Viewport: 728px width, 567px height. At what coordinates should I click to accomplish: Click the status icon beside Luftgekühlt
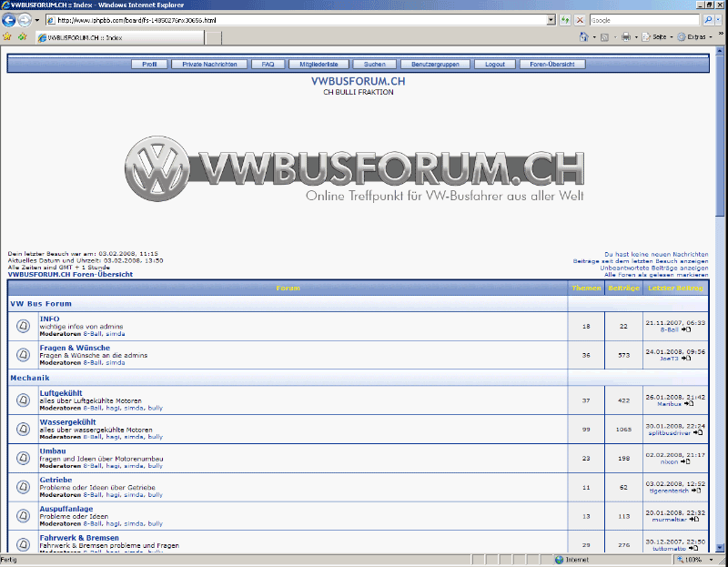24,400
